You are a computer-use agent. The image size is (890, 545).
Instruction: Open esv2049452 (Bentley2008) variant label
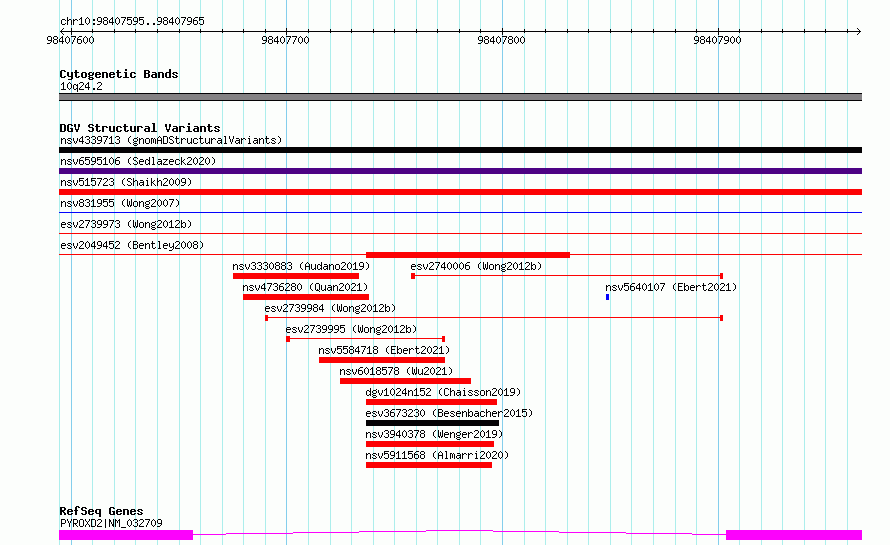click(132, 245)
